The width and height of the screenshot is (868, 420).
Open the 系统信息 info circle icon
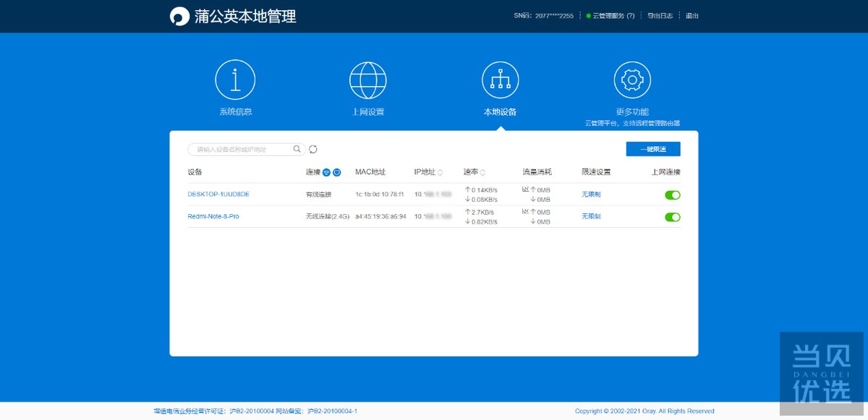[x=235, y=80]
